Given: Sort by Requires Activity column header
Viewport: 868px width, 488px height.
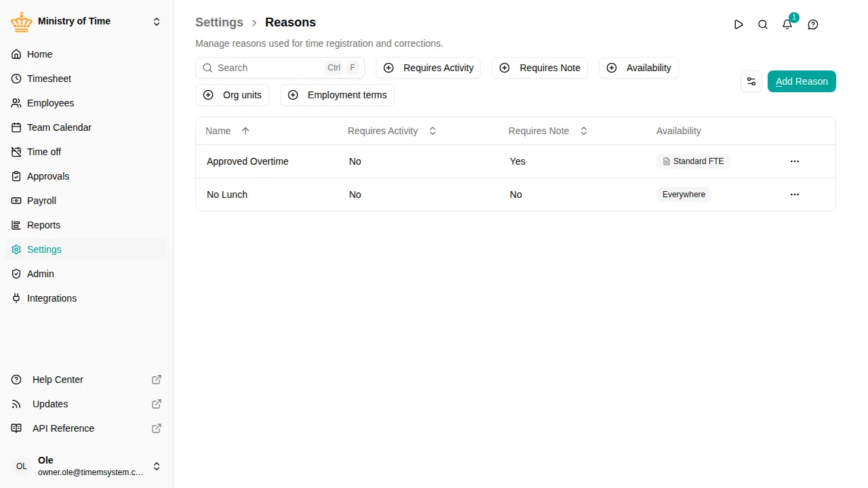Looking at the screenshot, I should pyautogui.click(x=392, y=131).
